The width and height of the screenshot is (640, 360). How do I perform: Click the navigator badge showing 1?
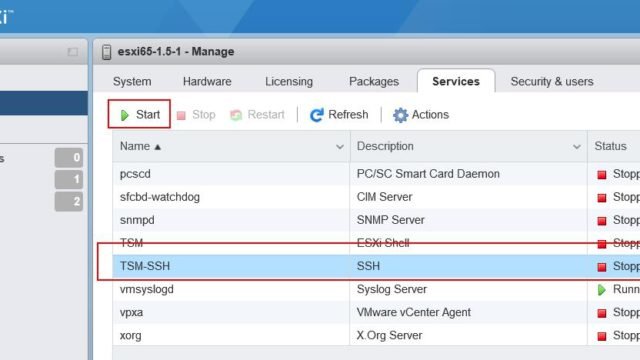[69, 179]
